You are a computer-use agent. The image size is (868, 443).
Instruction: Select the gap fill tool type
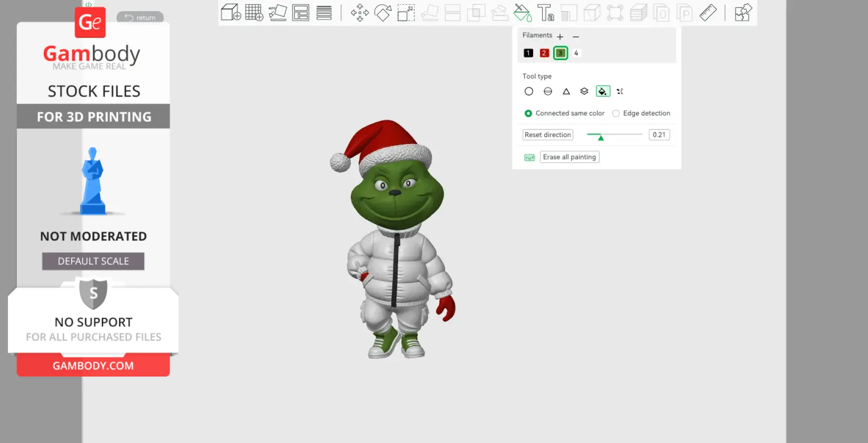click(620, 91)
